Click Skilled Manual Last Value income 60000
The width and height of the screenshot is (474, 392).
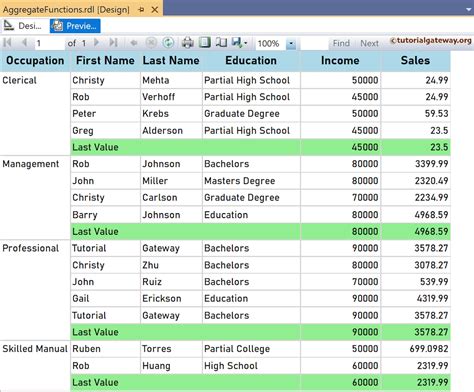coord(340,383)
